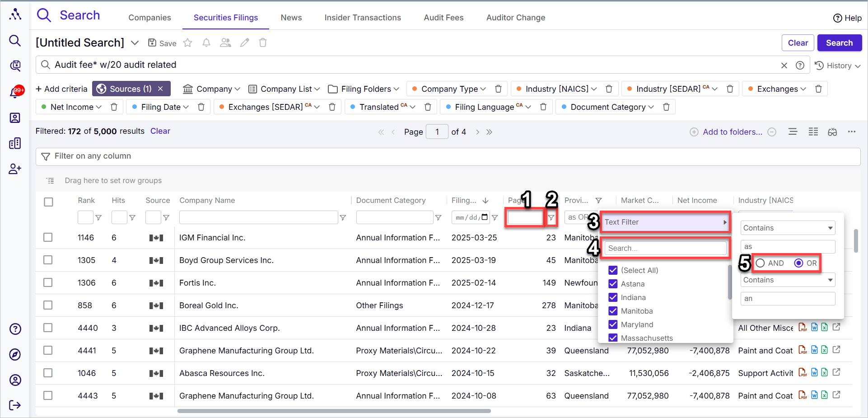This screenshot has width=868, height=418.
Task: Open the more options ellipsis icon
Action: [x=852, y=132]
